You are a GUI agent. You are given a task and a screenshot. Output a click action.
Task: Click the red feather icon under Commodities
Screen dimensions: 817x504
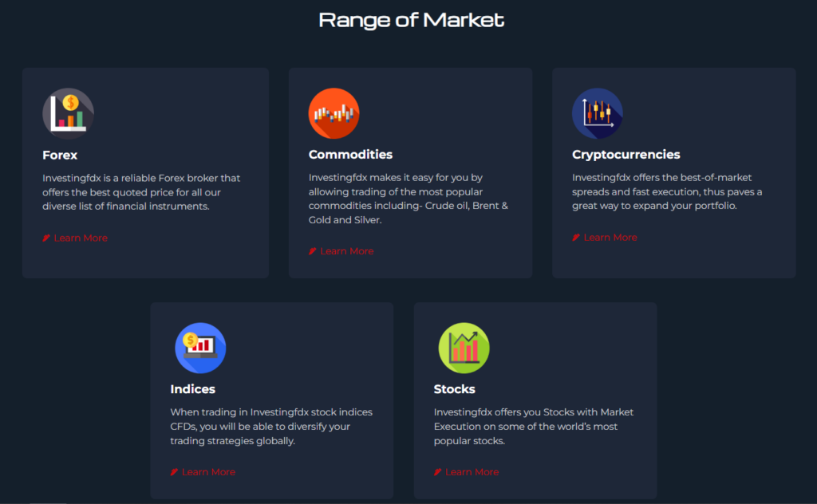click(x=313, y=251)
